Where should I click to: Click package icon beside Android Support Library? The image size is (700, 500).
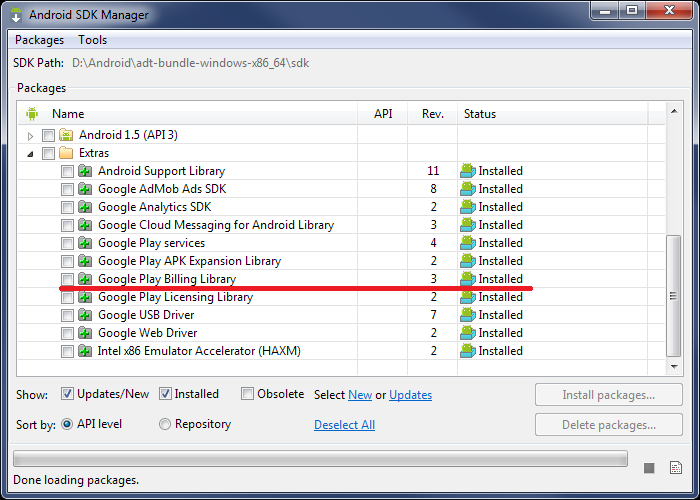85,171
